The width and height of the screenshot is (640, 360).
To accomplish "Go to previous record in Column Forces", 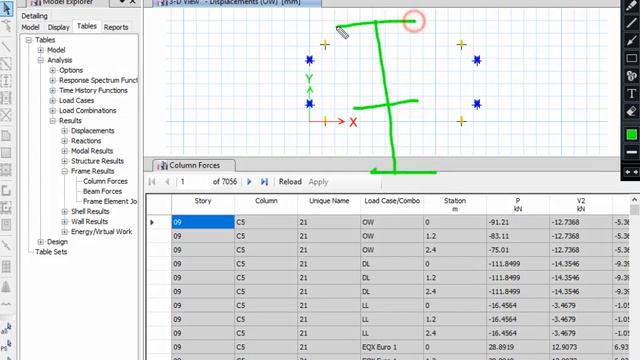I will [167, 182].
